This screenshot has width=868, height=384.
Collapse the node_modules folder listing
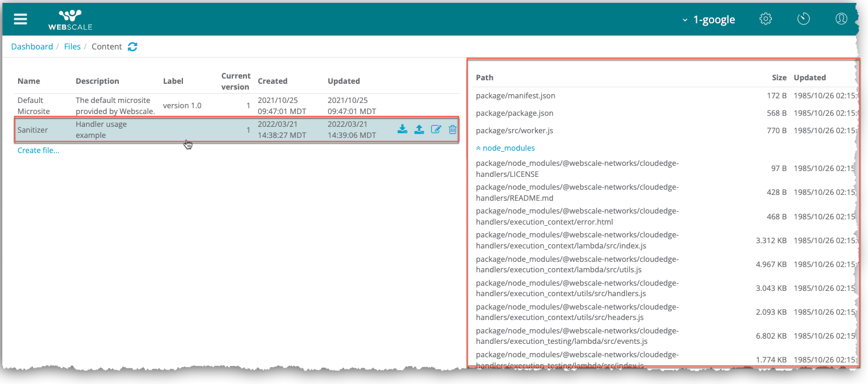click(505, 148)
